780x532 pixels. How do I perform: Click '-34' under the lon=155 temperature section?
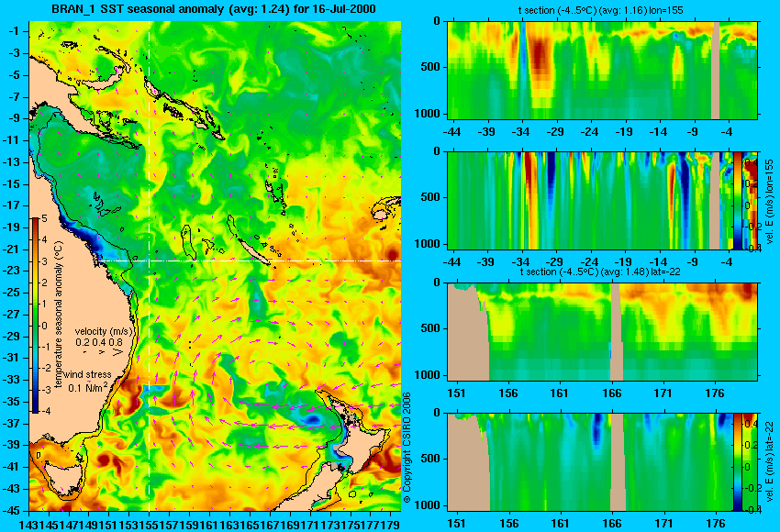(521, 132)
